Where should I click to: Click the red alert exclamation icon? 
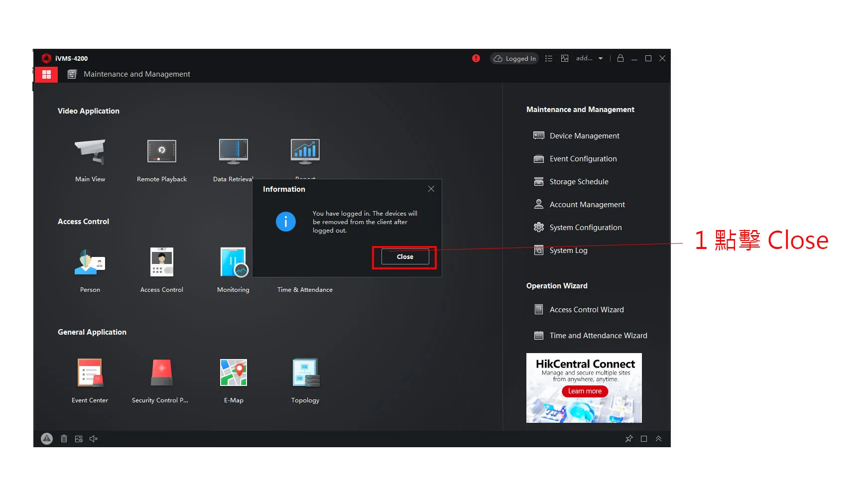click(x=476, y=58)
